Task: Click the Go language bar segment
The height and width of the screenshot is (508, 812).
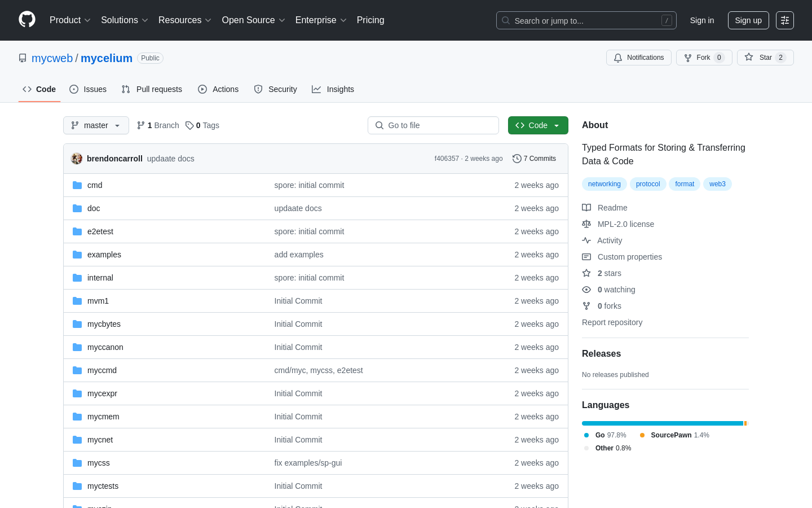Action: [663, 423]
